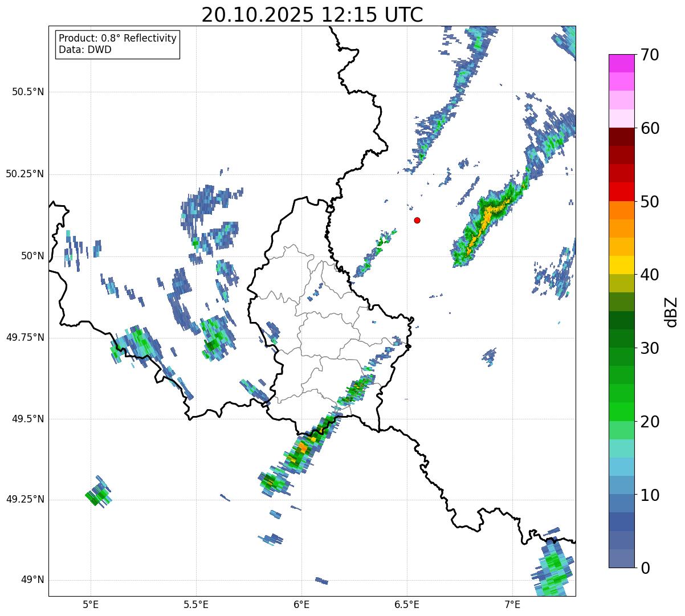Image resolution: width=685 pixels, height=616 pixels.
Task: Click the 49.75°N latitude label
Action: tap(25, 337)
